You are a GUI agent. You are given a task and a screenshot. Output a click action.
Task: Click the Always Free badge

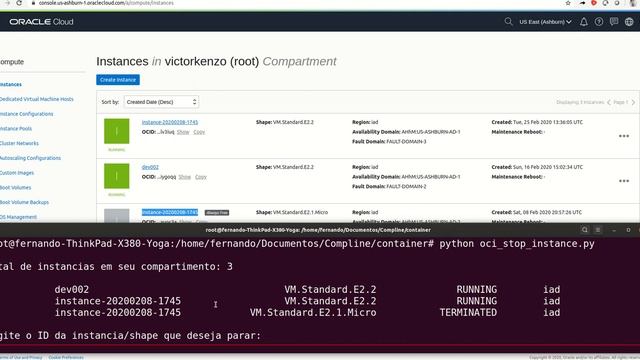[x=217, y=213]
